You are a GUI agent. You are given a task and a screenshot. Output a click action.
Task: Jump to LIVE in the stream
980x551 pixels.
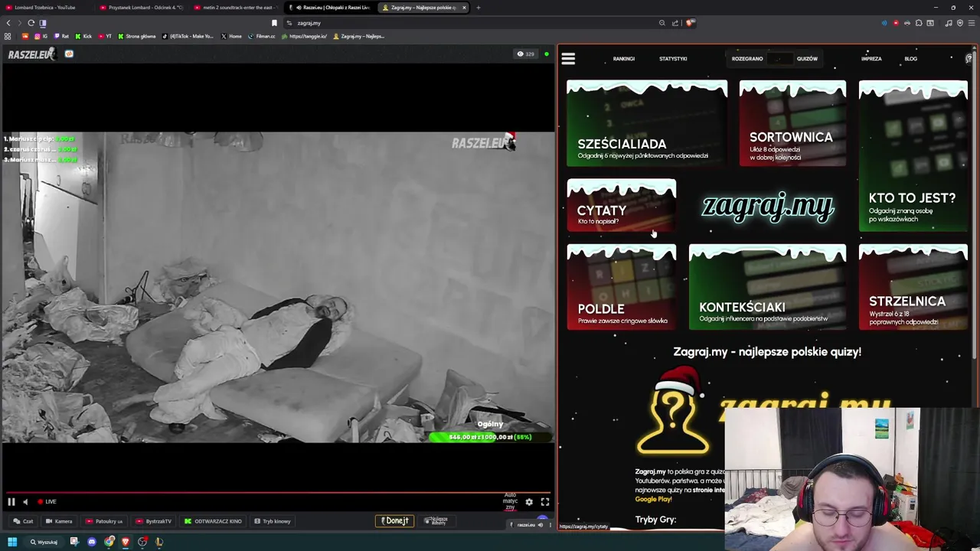tap(47, 501)
